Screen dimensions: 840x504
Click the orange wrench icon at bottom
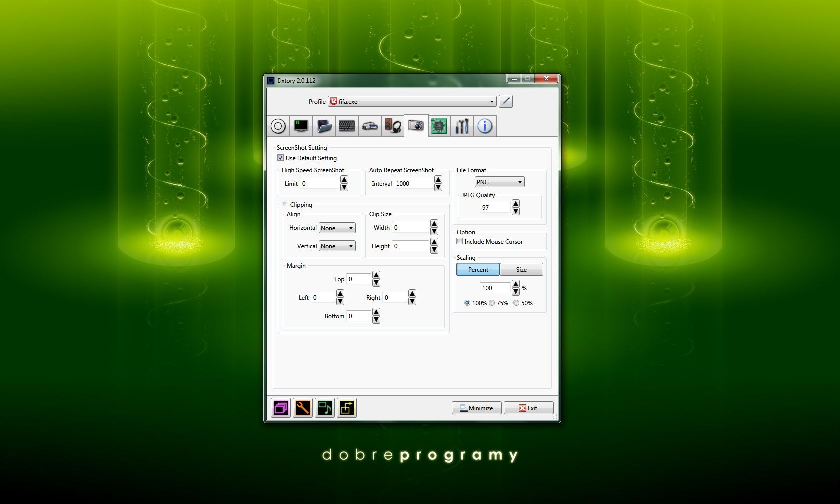[303, 408]
